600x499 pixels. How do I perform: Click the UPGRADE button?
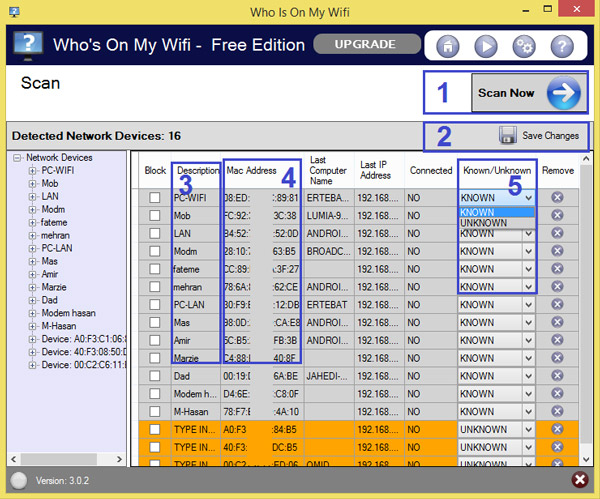(x=367, y=44)
